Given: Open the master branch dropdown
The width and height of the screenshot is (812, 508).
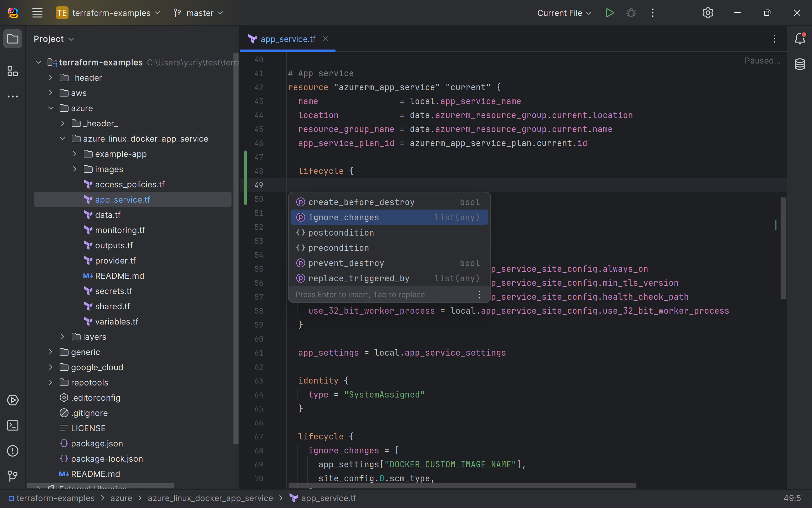Looking at the screenshot, I should (199, 13).
